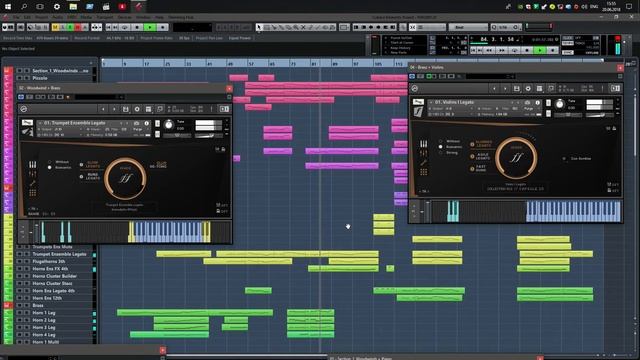Screen dimensions: 640x360
Task: Go to next preset in Trumpet Kontakt header
Action: (114, 109)
